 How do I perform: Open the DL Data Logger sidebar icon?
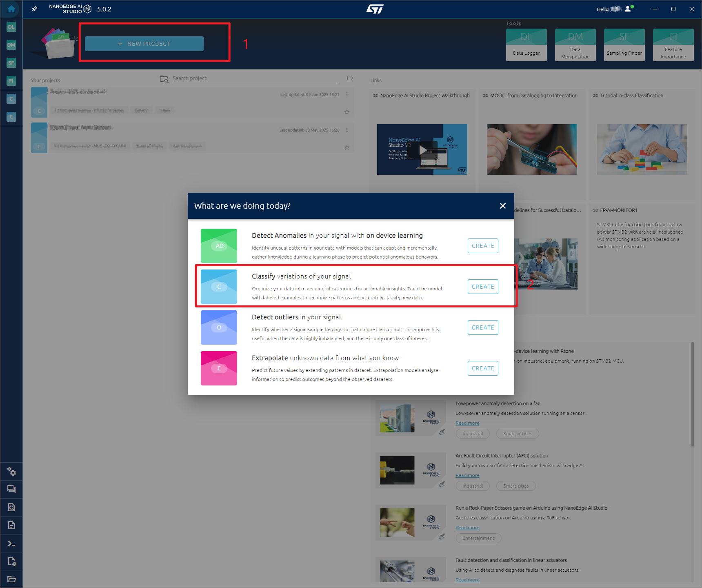pos(11,27)
